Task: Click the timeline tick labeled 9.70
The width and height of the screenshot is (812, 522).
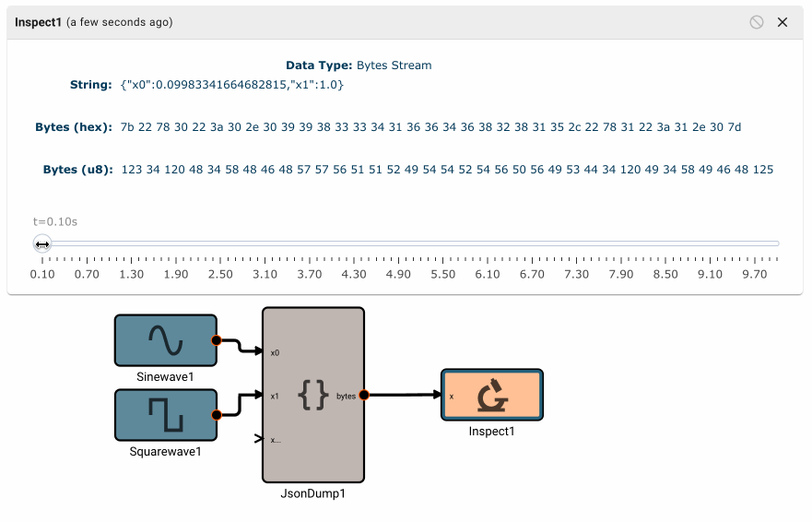Action: click(x=755, y=274)
